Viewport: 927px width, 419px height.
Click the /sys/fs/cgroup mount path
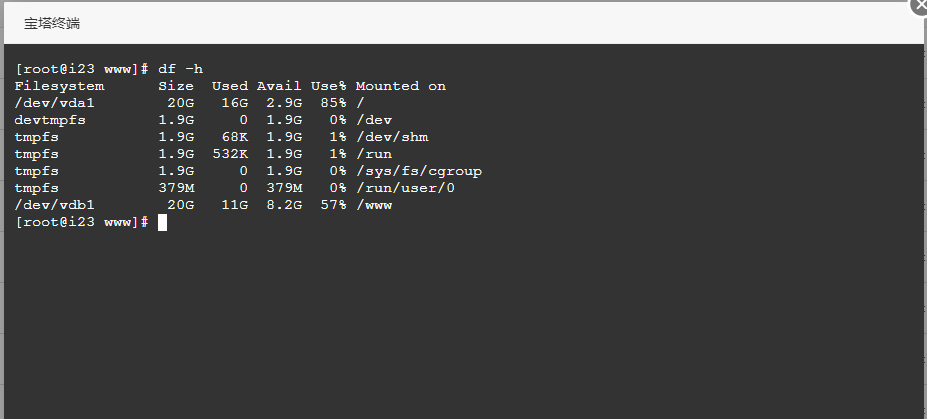pos(419,171)
